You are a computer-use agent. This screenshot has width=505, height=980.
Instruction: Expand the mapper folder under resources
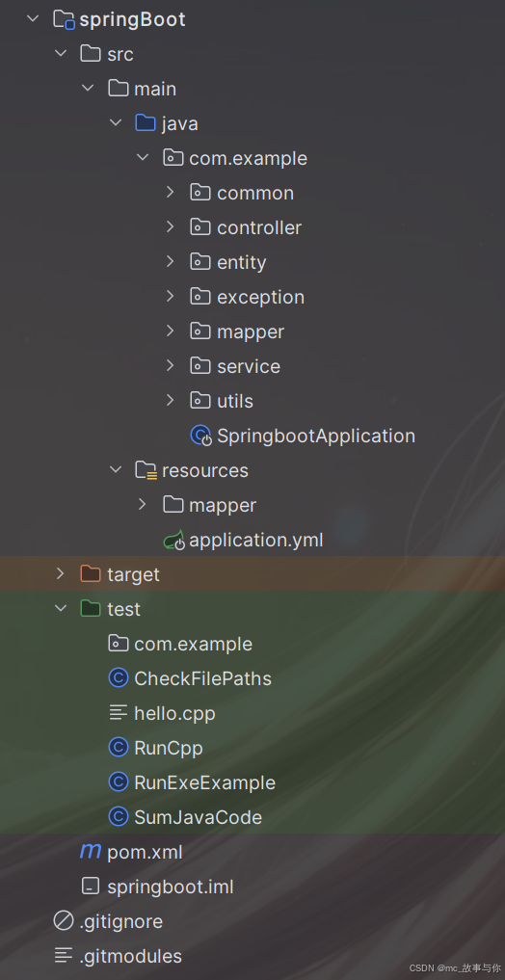click(143, 504)
